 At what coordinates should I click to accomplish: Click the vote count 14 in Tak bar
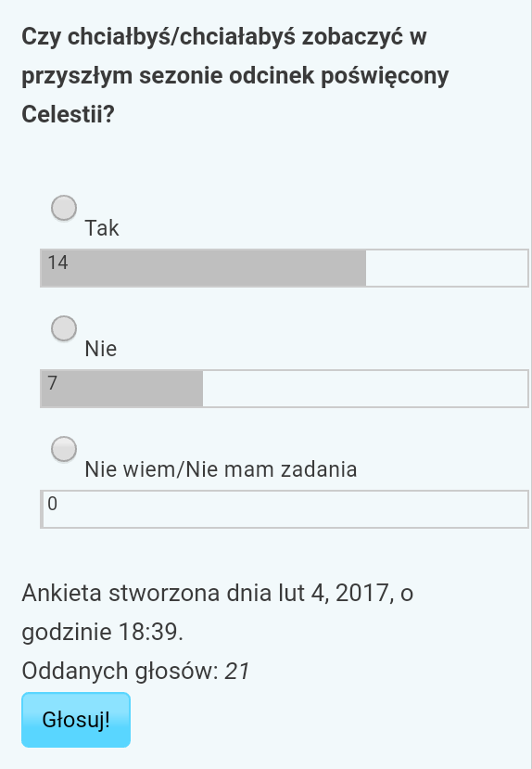tap(57, 263)
